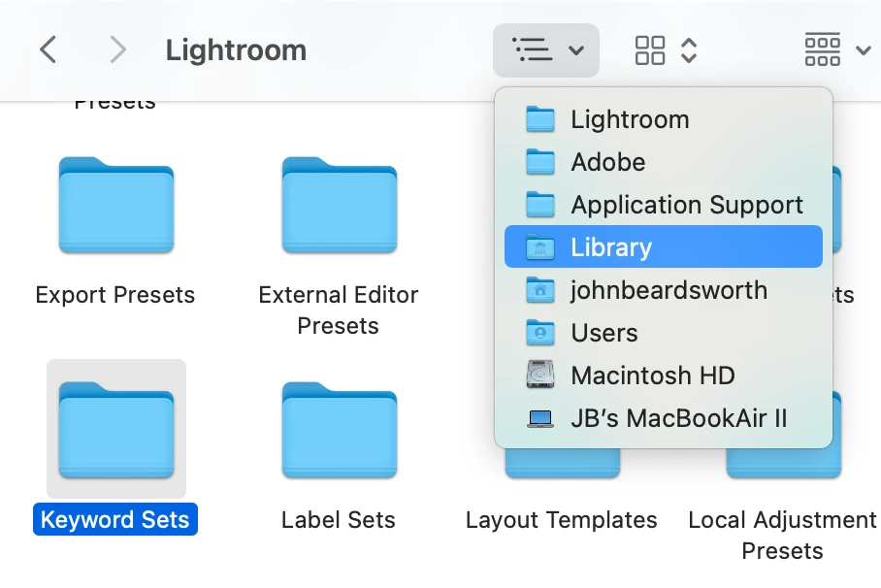Go forward with the right chevron
The height and width of the screenshot is (588, 881).
point(117,50)
